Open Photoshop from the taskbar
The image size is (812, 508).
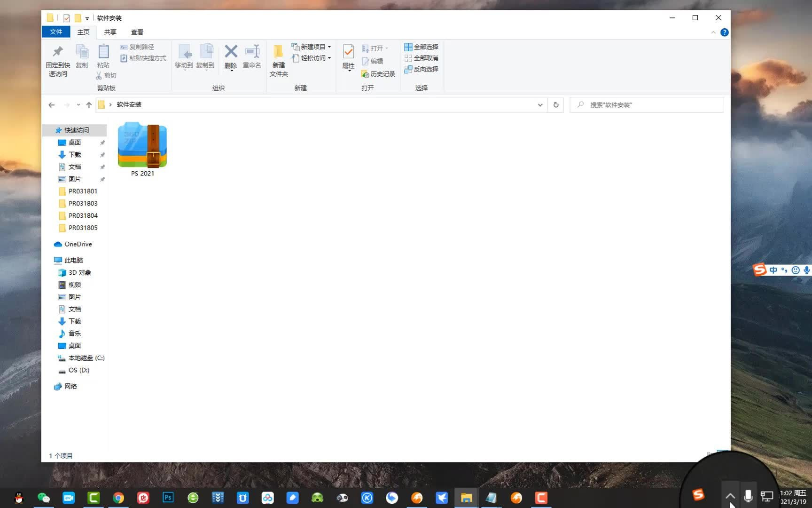(168, 498)
